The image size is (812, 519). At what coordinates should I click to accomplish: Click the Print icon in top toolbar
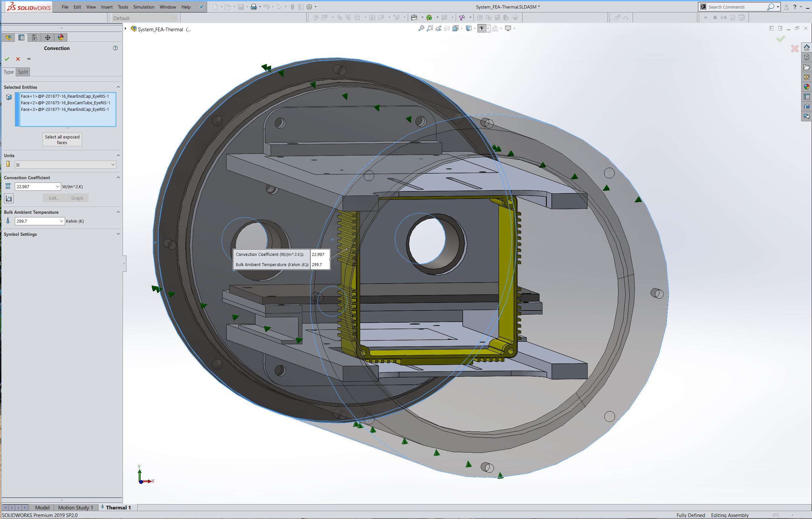pos(254,7)
